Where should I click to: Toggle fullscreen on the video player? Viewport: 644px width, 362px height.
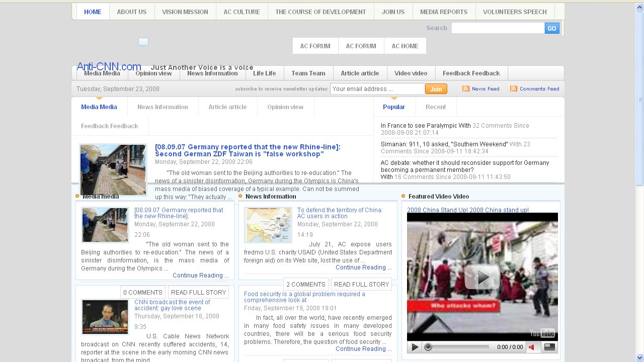click(550, 347)
